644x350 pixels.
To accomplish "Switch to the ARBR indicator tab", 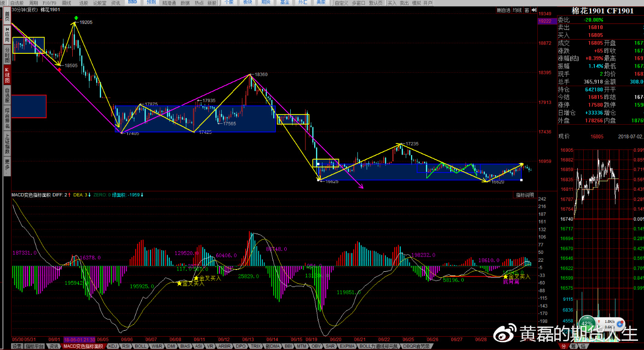I will (225, 346).
